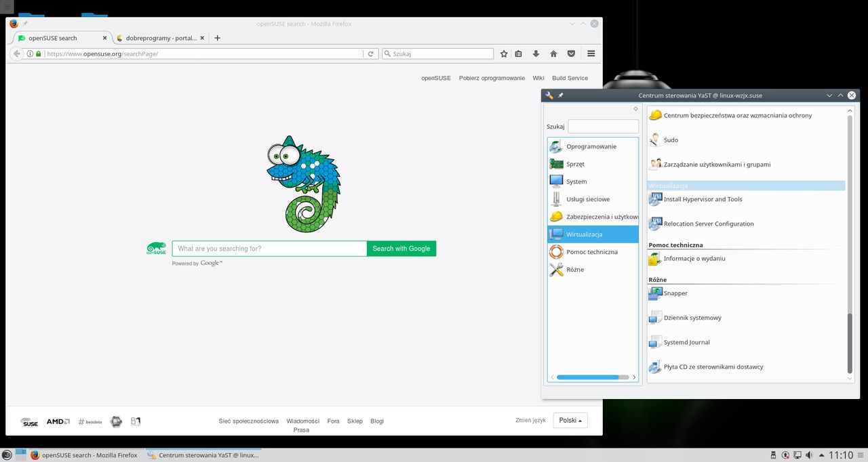This screenshot has height=462, width=868.
Task: Open the Snapper module icon
Action: [x=655, y=293]
